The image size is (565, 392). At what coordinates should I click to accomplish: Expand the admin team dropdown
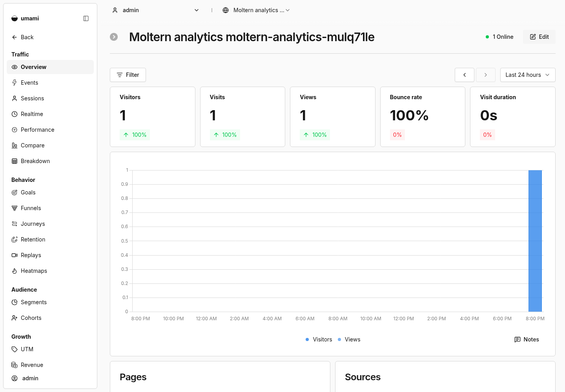(156, 10)
